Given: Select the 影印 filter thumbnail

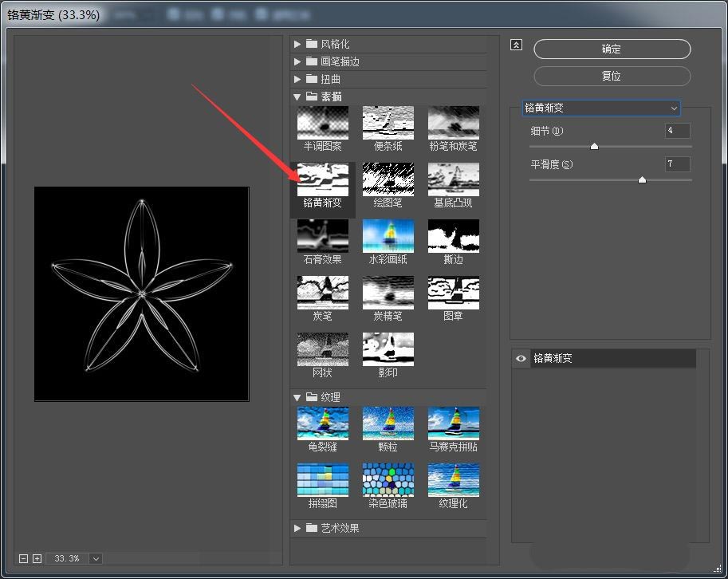Looking at the screenshot, I should [388, 349].
